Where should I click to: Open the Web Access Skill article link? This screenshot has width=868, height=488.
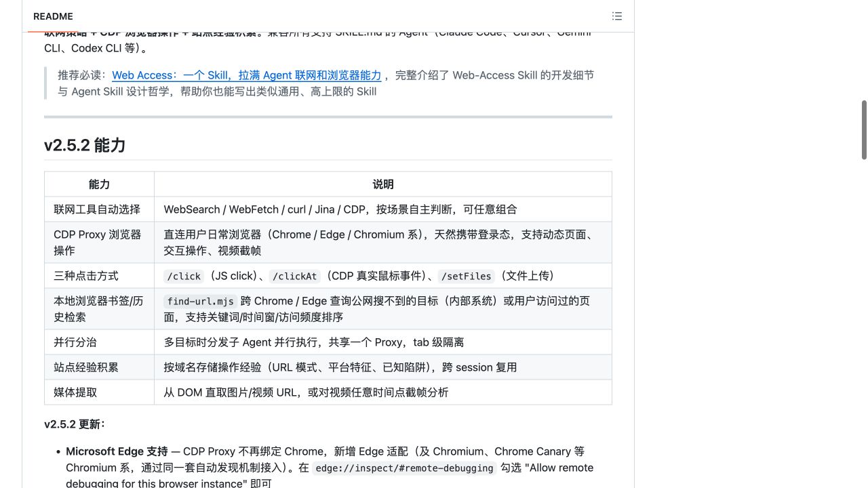[247, 75]
